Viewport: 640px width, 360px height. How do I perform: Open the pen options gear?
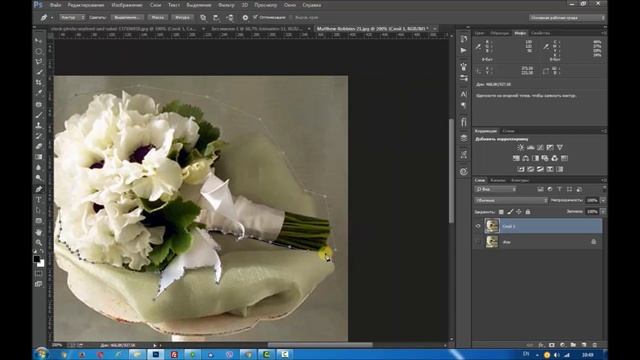coord(245,18)
